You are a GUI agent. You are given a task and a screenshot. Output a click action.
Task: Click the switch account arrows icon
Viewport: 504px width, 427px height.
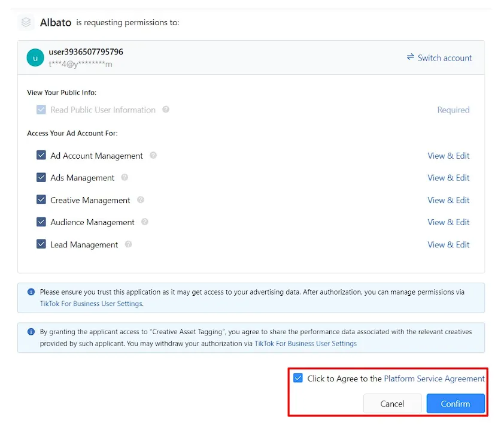coord(410,57)
